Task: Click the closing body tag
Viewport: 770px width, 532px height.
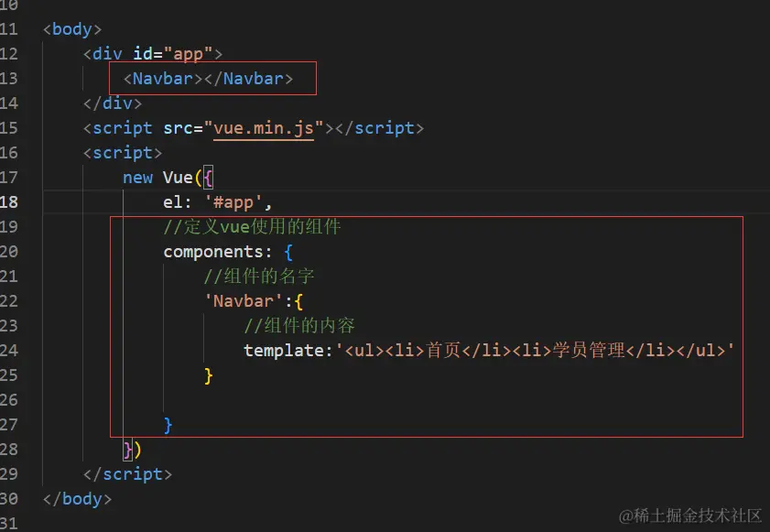Action: pos(77,499)
